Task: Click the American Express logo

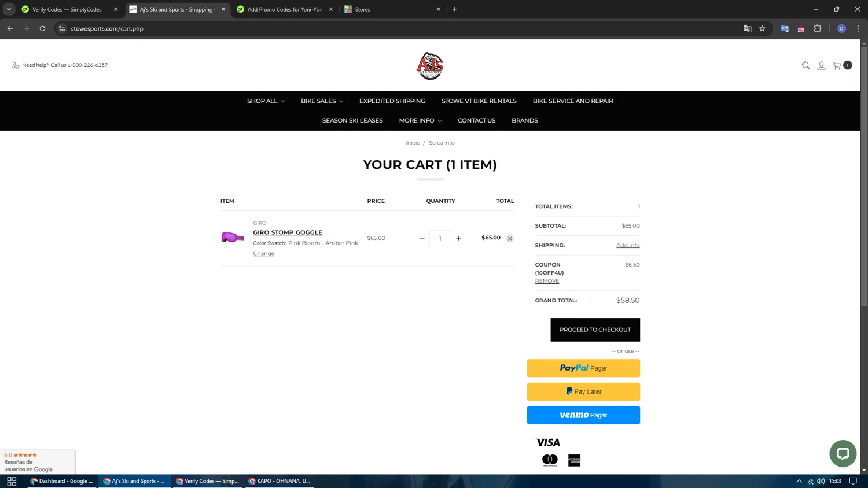Action: tap(574, 460)
